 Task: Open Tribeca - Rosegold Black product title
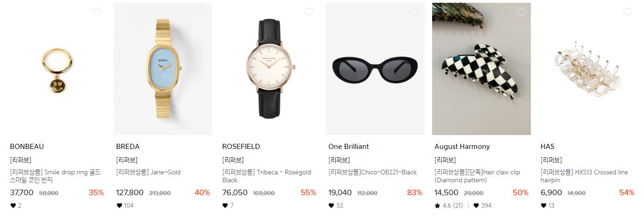(266, 176)
